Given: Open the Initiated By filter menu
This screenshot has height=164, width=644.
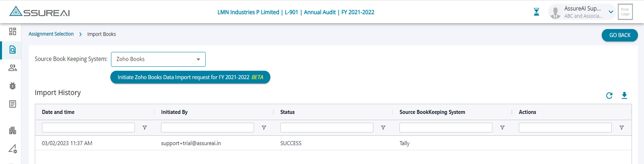Looking at the screenshot, I should coord(264,128).
